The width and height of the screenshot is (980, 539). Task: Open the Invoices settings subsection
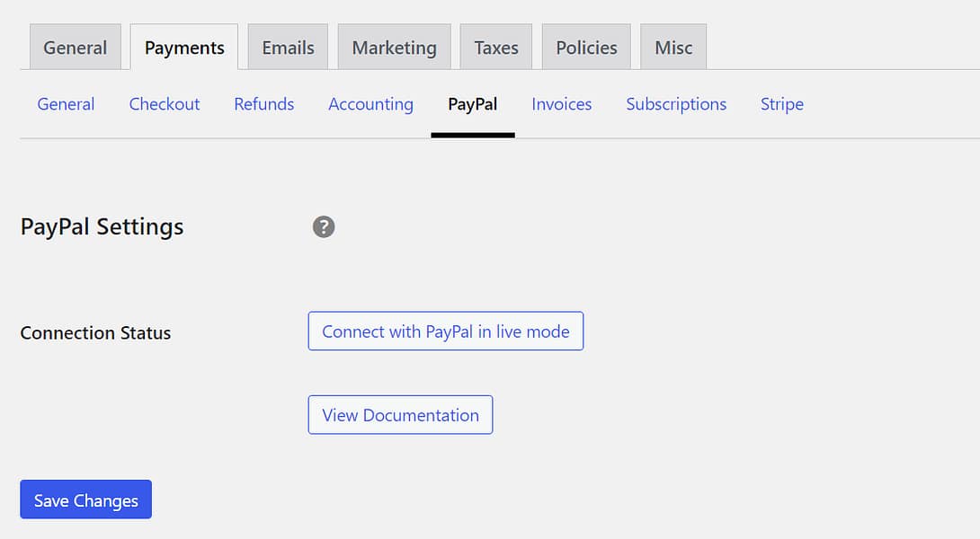pos(561,104)
